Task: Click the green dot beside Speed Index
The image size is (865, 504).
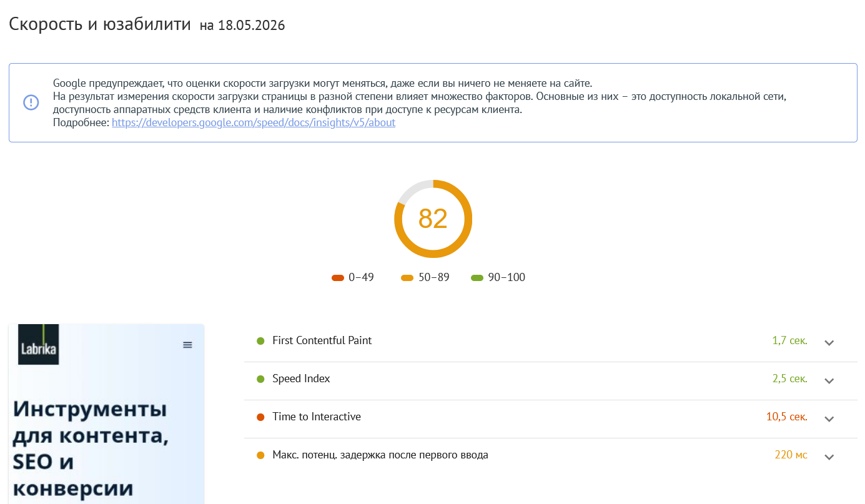Action: tap(261, 379)
